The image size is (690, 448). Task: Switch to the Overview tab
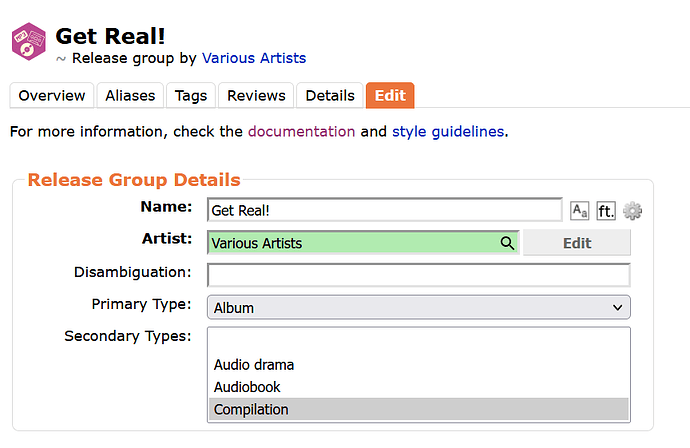coord(52,96)
